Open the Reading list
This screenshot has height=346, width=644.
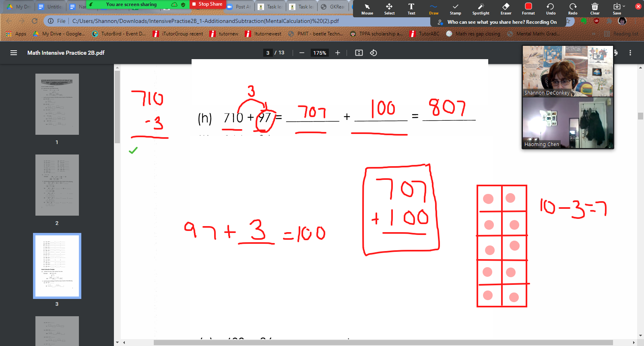(621, 34)
